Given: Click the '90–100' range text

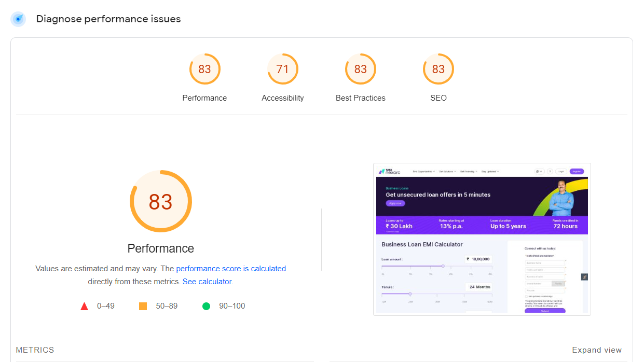Looking at the screenshot, I should click(x=232, y=306).
